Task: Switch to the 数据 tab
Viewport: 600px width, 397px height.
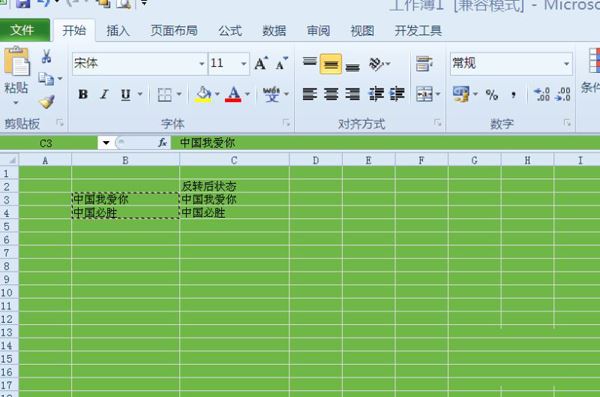Action: tap(274, 31)
